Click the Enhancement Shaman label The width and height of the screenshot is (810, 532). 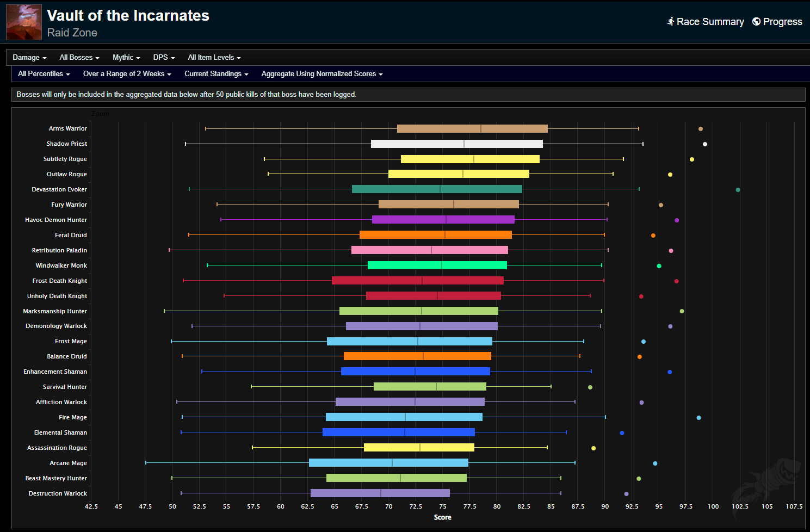tap(55, 372)
